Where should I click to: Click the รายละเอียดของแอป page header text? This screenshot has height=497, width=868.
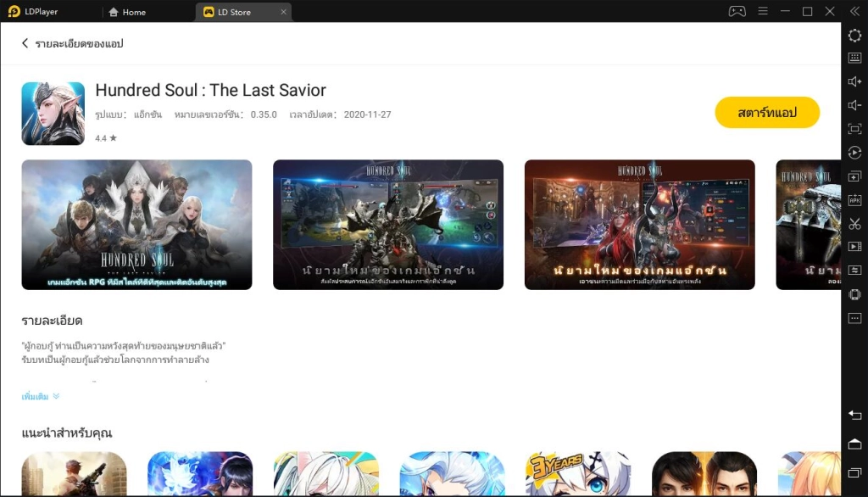[x=79, y=44]
